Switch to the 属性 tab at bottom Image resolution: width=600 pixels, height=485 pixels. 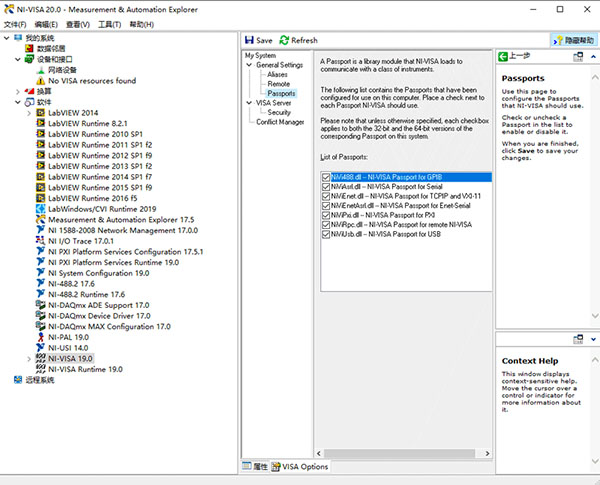(257, 467)
